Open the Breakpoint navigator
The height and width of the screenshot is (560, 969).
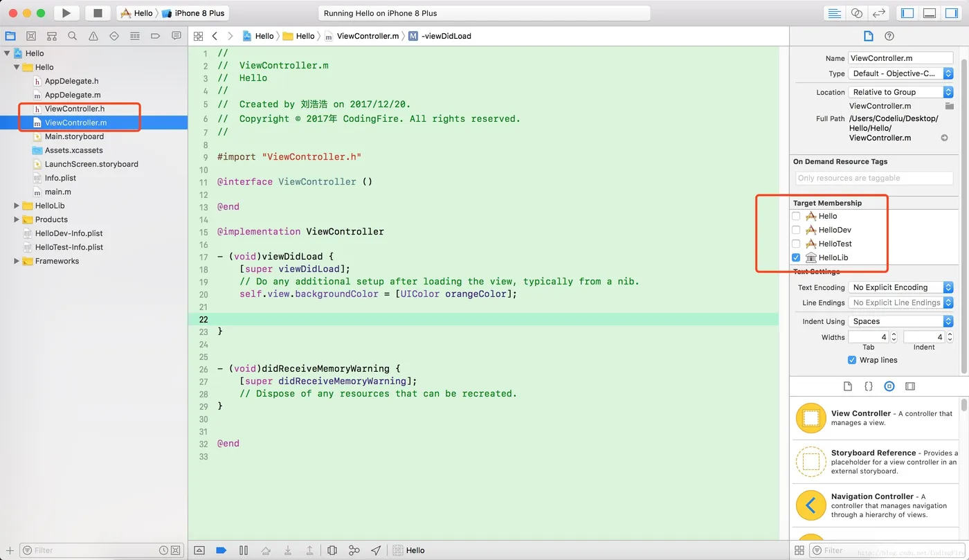pos(156,36)
